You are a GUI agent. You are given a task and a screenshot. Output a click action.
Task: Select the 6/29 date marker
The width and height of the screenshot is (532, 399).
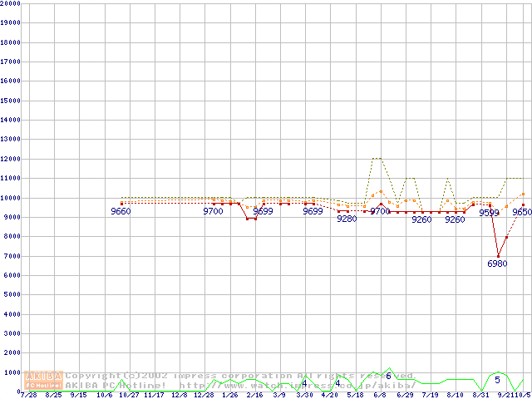coord(405,396)
